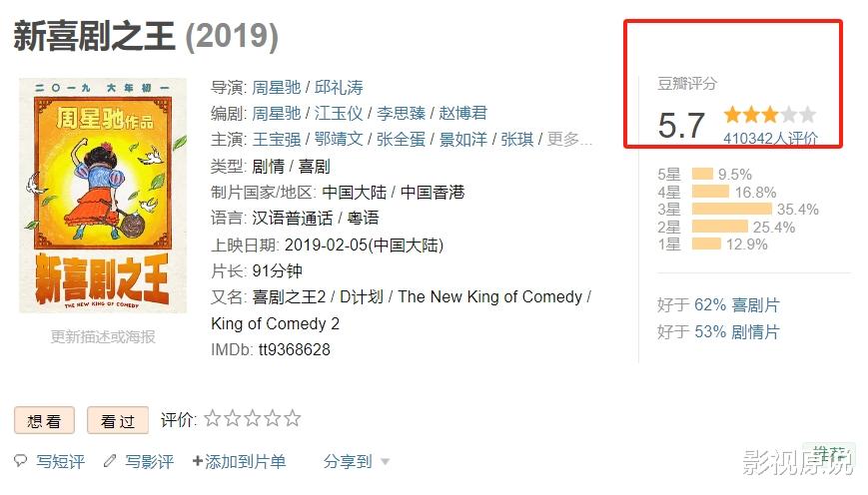
Task: Open director 周星驰's page
Action: point(277,87)
